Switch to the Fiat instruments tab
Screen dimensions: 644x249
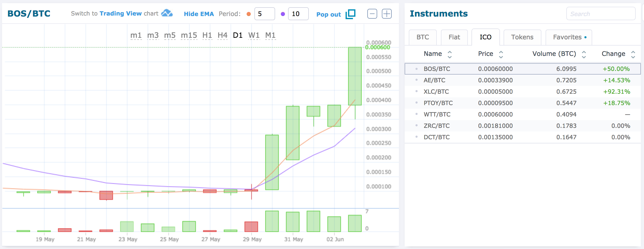point(454,37)
